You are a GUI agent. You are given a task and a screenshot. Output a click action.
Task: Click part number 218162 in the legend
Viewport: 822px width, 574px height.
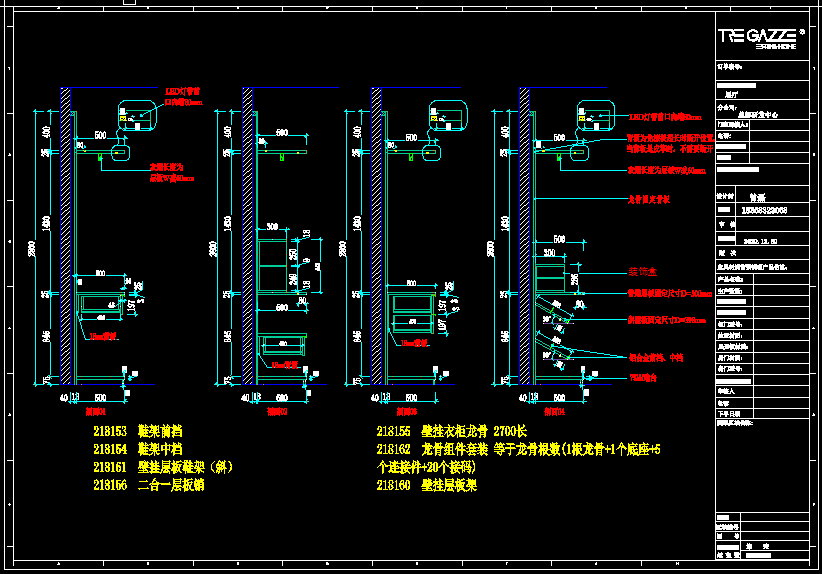(x=393, y=449)
